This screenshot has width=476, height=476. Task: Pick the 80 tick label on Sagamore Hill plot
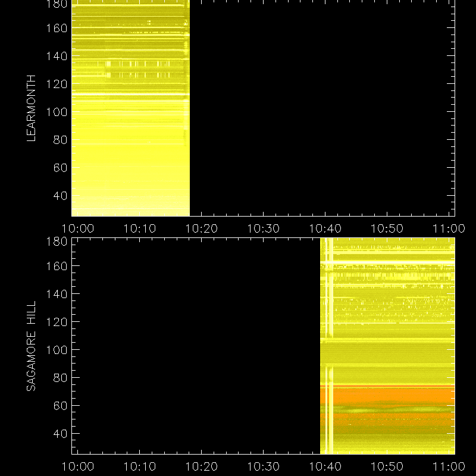tap(60, 378)
